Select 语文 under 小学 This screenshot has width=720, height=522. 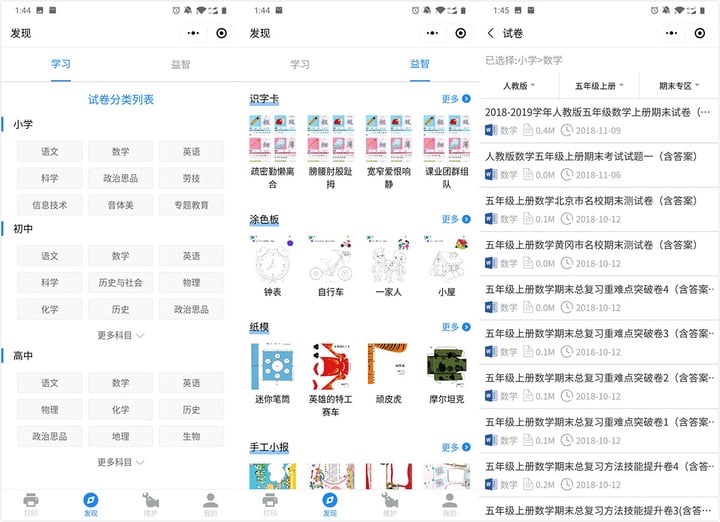click(x=50, y=152)
